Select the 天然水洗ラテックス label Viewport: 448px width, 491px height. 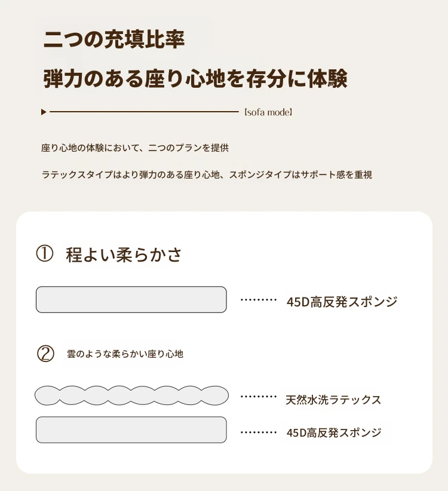333,400
